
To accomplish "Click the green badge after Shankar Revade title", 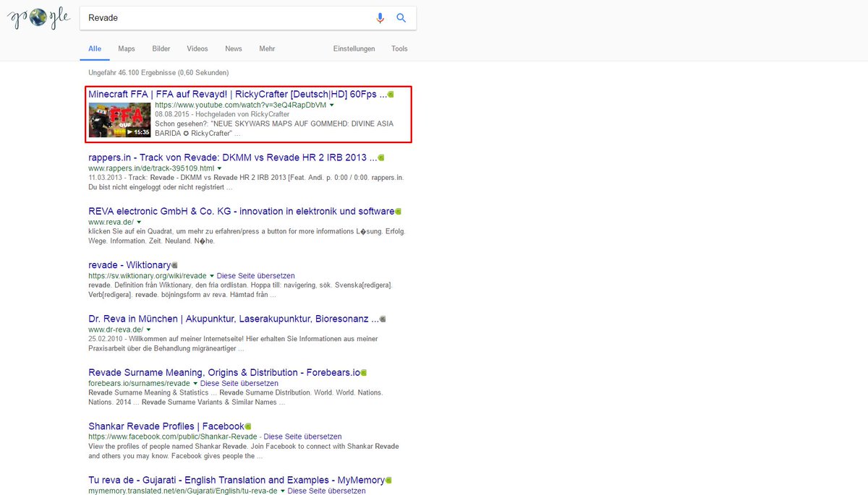I will click(248, 426).
